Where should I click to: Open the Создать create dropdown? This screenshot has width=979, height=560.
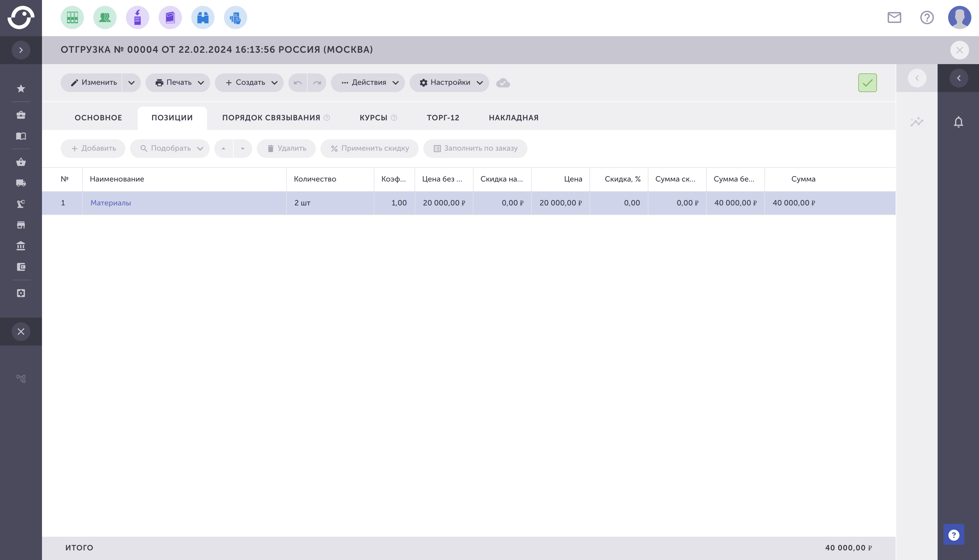point(249,83)
